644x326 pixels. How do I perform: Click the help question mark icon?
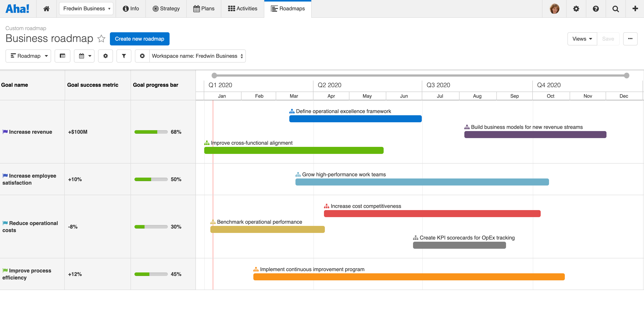tap(596, 9)
